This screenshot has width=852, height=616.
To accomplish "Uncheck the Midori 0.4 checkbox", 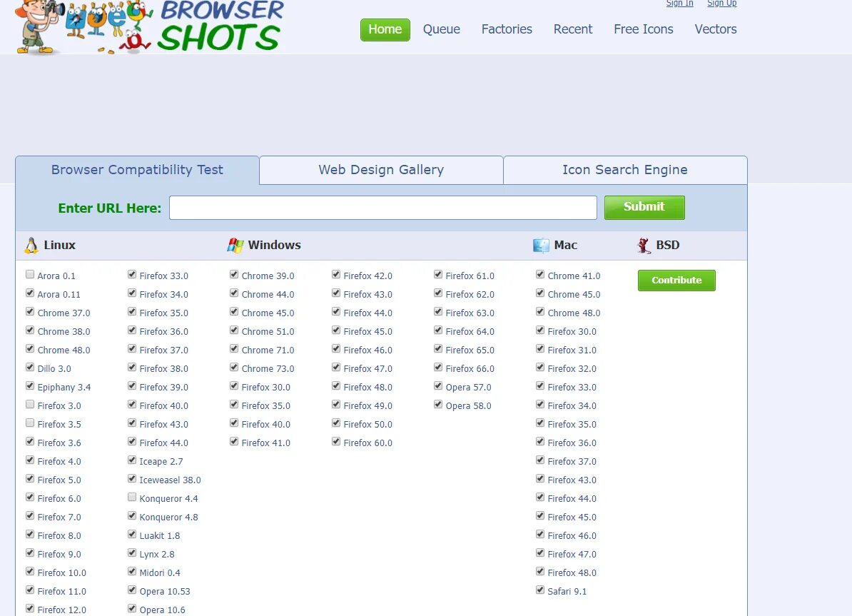I will coord(132,572).
